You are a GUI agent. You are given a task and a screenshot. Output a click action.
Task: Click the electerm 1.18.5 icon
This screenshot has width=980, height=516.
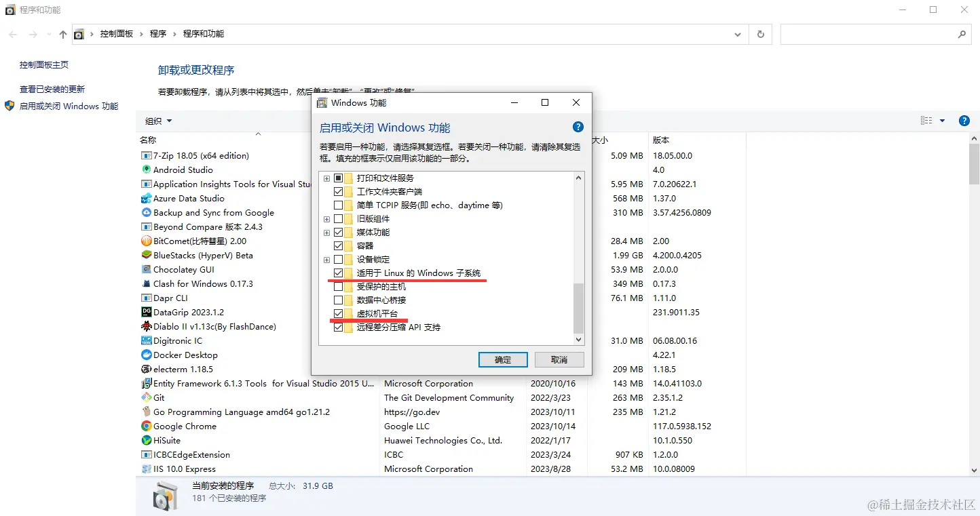click(146, 369)
